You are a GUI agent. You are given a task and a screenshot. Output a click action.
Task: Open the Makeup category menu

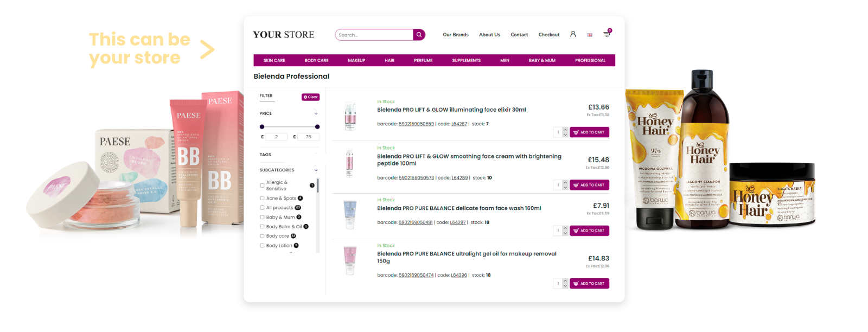pyautogui.click(x=356, y=60)
